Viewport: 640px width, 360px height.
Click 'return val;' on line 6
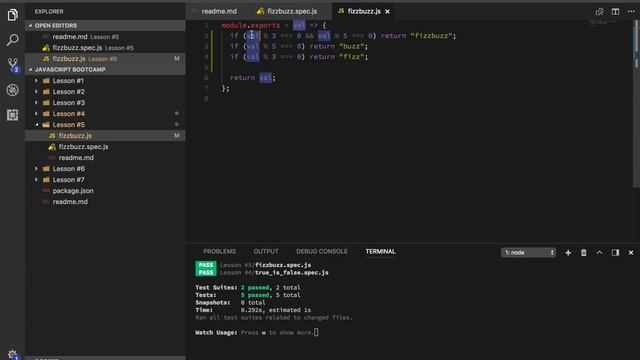253,78
